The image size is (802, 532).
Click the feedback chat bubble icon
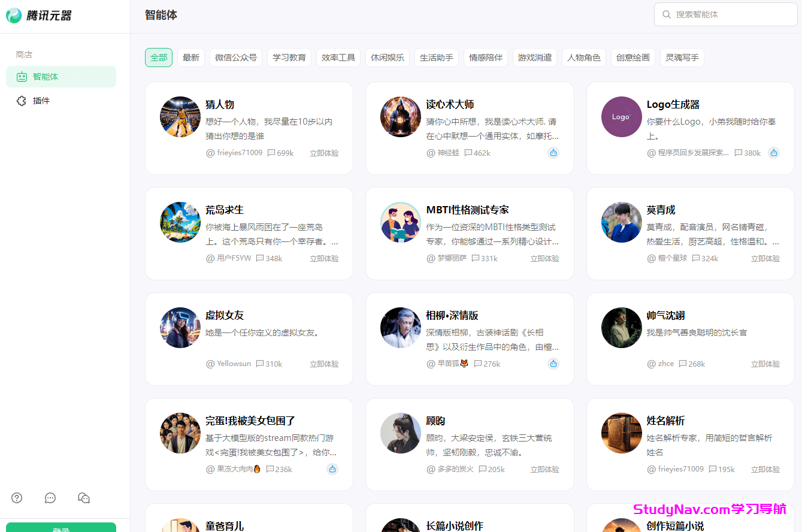(x=50, y=498)
